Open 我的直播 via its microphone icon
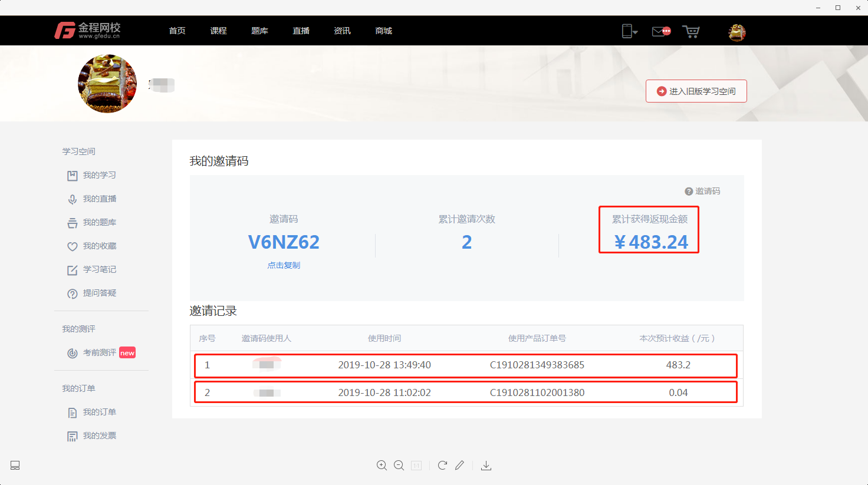The height and width of the screenshot is (485, 868). point(73,199)
